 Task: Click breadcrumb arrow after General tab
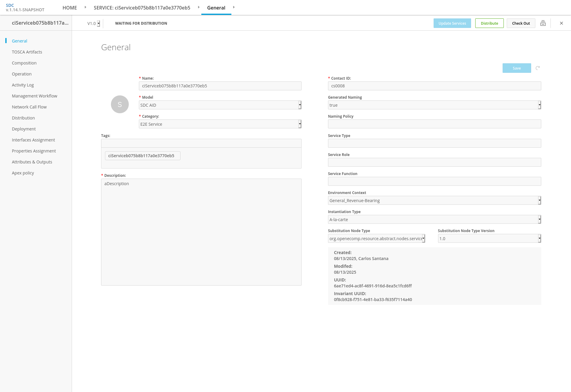[x=234, y=7]
